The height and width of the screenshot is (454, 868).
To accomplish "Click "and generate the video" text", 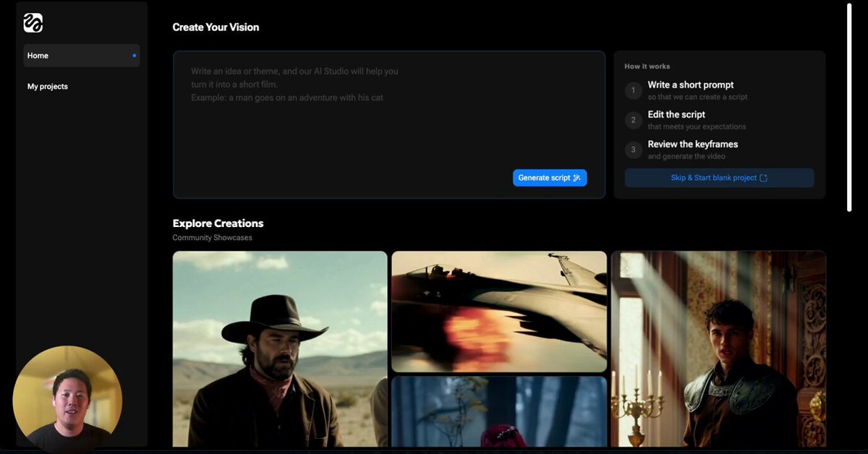I will point(686,156).
